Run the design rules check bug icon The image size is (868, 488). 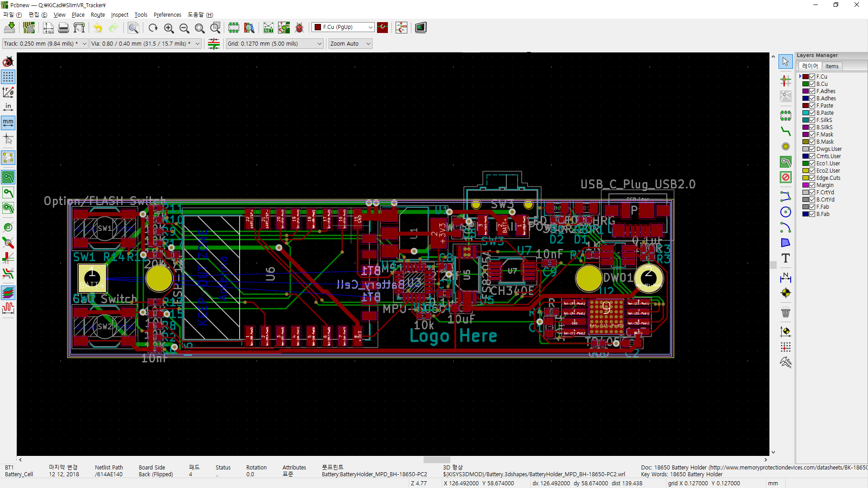(299, 28)
